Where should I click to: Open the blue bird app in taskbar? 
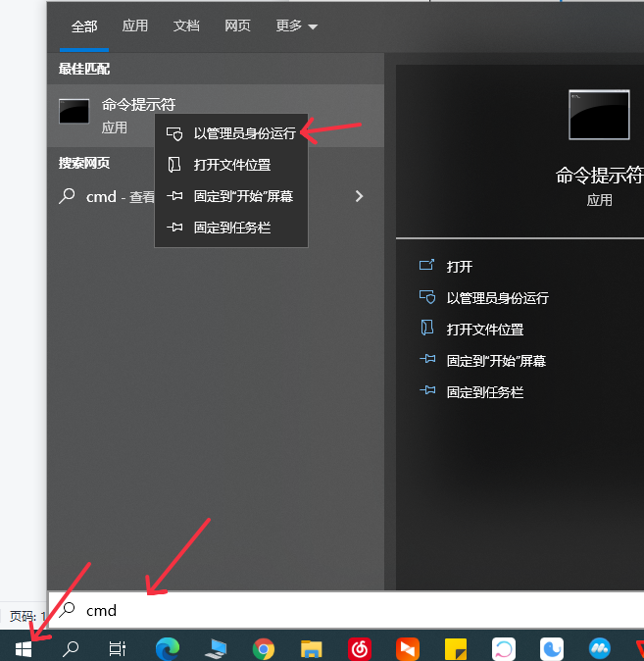tap(552, 649)
